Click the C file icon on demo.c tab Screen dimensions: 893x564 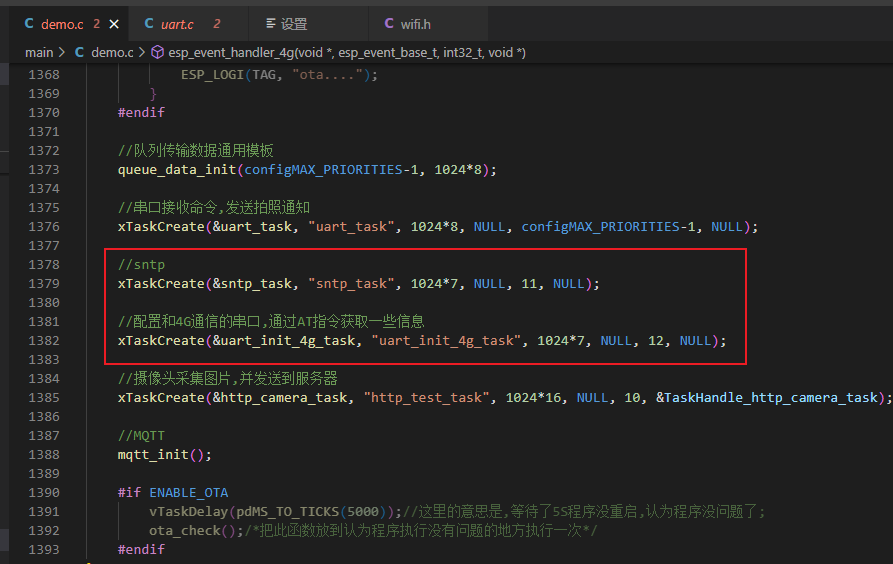click(29, 23)
